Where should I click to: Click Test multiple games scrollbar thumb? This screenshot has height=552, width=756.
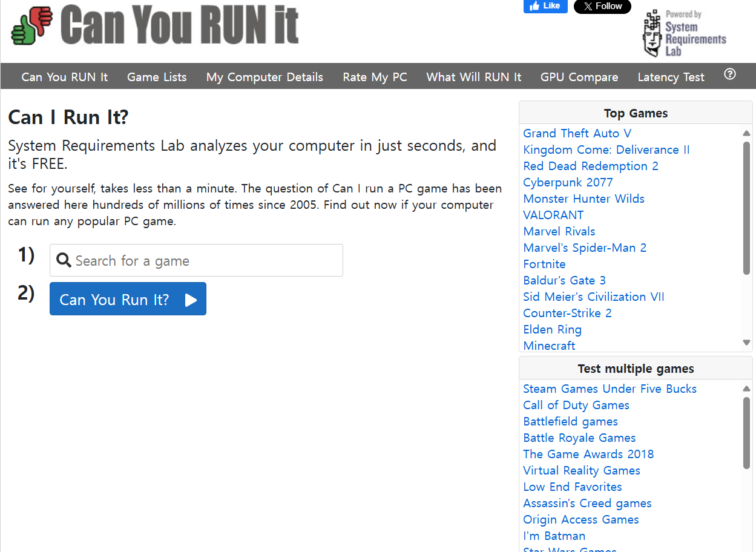pos(746,433)
